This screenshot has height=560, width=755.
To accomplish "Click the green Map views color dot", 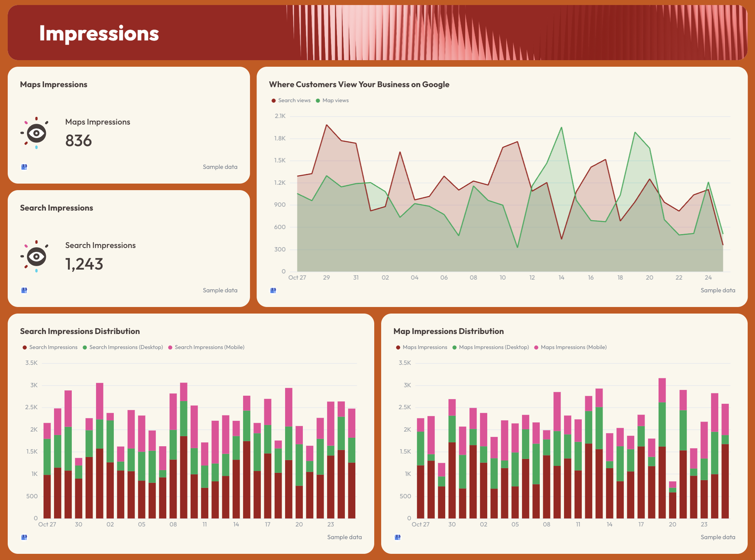I will [318, 100].
